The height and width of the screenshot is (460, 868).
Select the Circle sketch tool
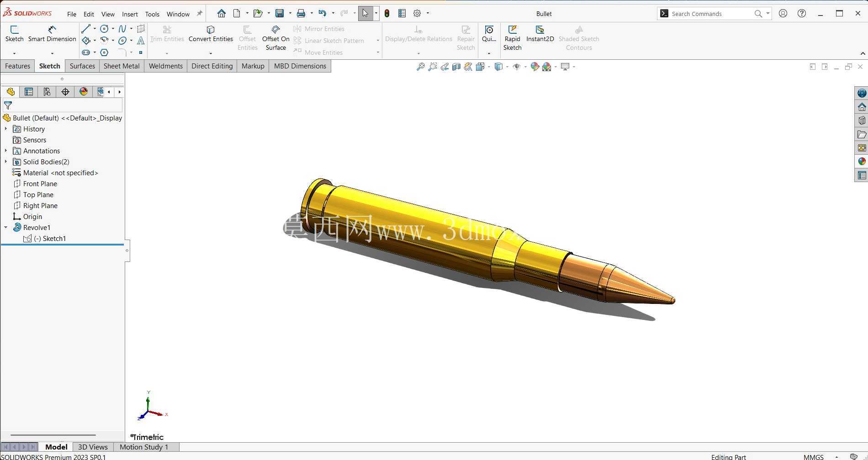coord(104,29)
